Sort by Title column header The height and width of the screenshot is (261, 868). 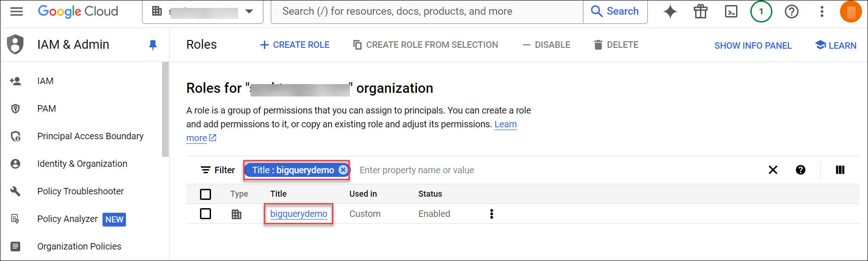pyautogui.click(x=279, y=194)
